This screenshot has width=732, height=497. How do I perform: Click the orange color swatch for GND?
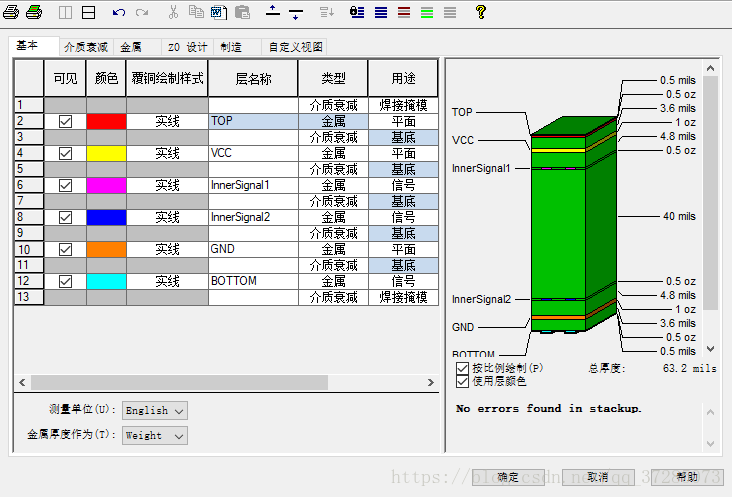pyautogui.click(x=106, y=250)
